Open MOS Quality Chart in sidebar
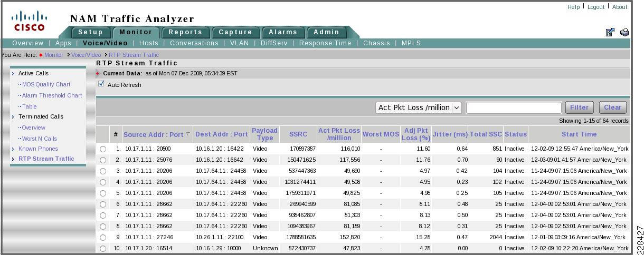 [x=46, y=84]
